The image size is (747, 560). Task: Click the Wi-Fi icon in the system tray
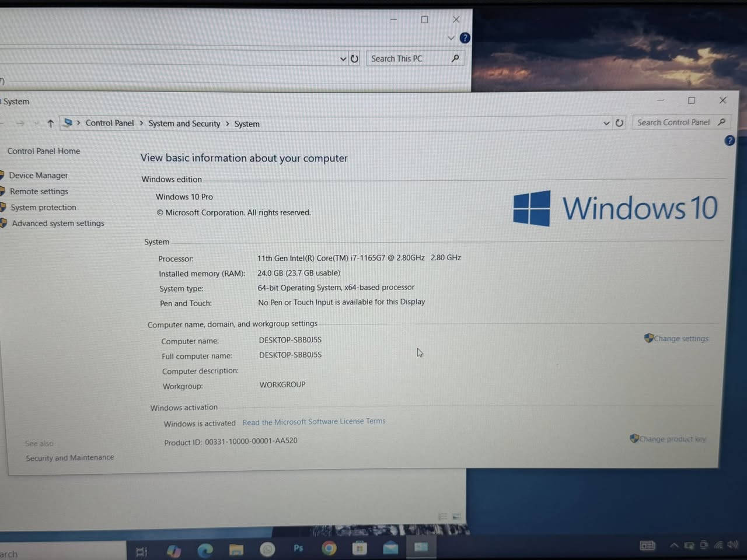pyautogui.click(x=718, y=546)
